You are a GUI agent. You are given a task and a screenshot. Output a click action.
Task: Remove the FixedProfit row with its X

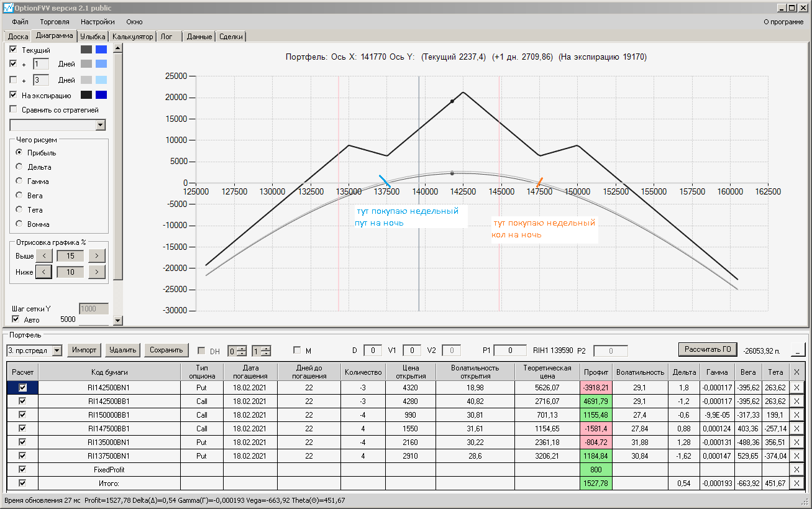point(796,469)
